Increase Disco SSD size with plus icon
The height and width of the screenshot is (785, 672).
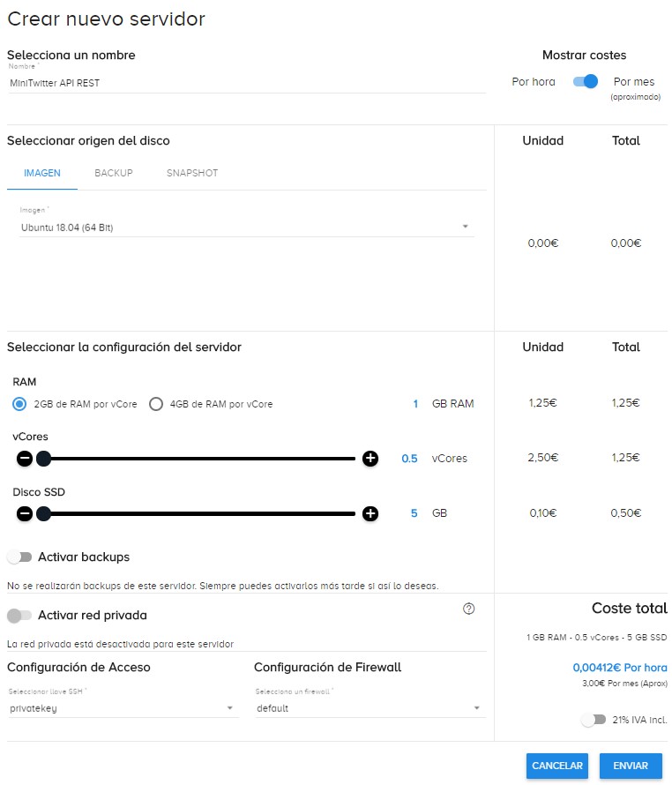point(370,513)
